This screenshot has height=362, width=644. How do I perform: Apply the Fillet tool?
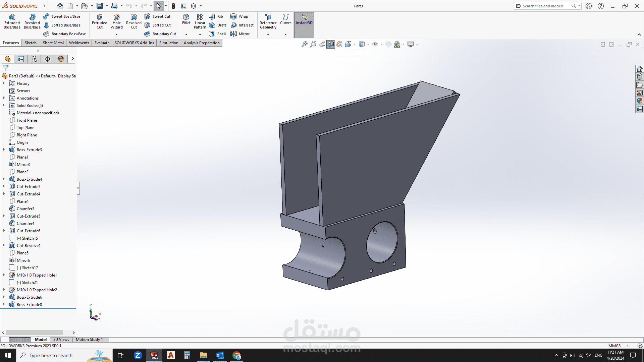(x=186, y=19)
